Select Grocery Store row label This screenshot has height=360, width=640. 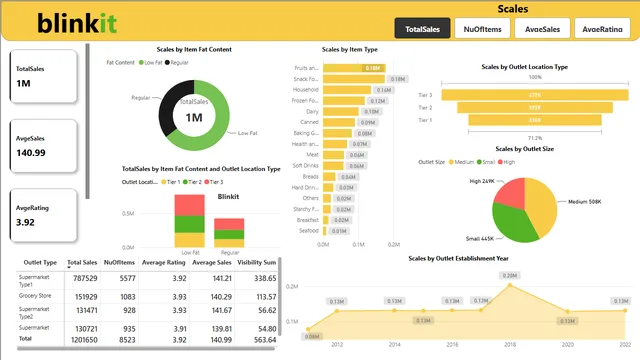35,296
